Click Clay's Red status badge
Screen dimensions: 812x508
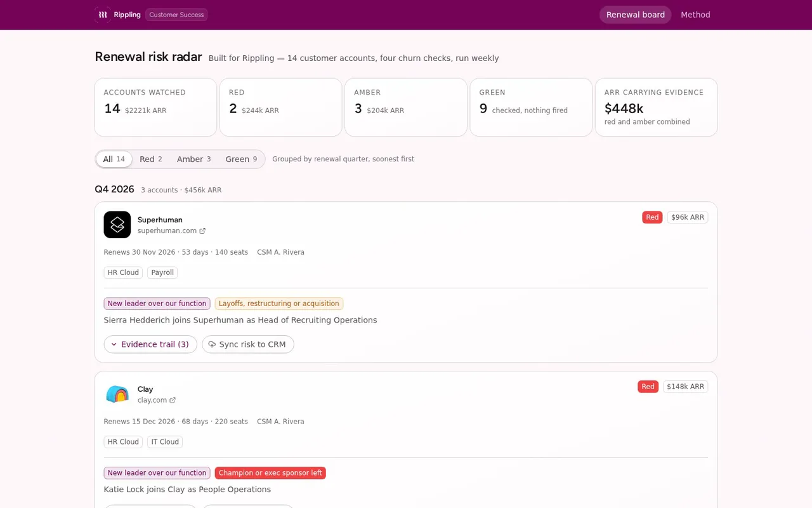pyautogui.click(x=648, y=387)
